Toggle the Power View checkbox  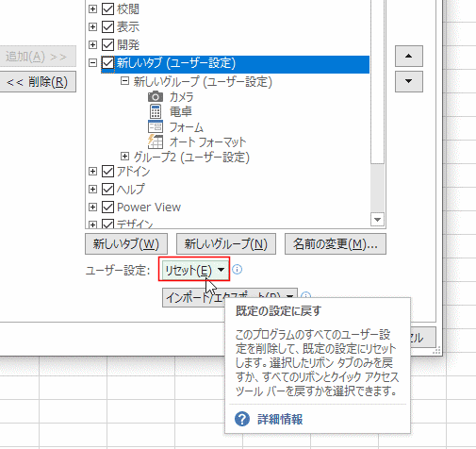pos(107,207)
